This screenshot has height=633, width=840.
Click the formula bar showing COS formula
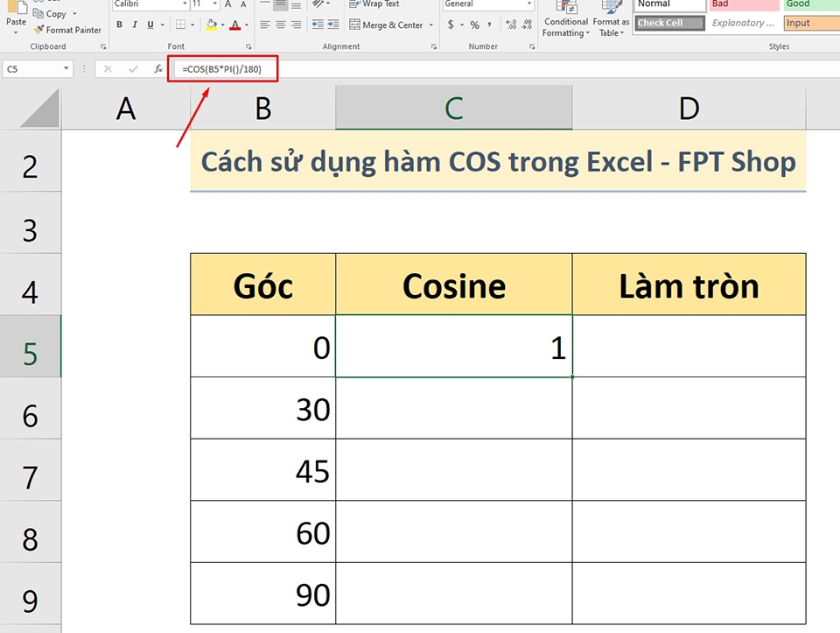tap(221, 68)
